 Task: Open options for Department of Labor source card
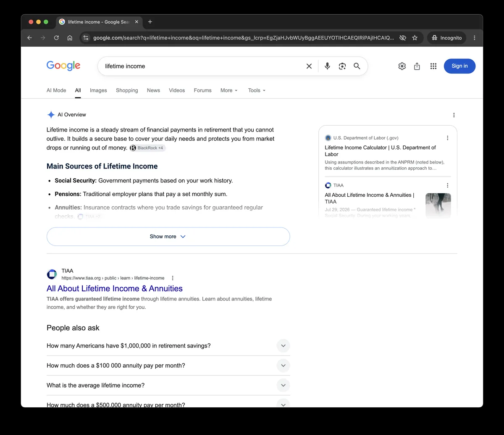[447, 138]
